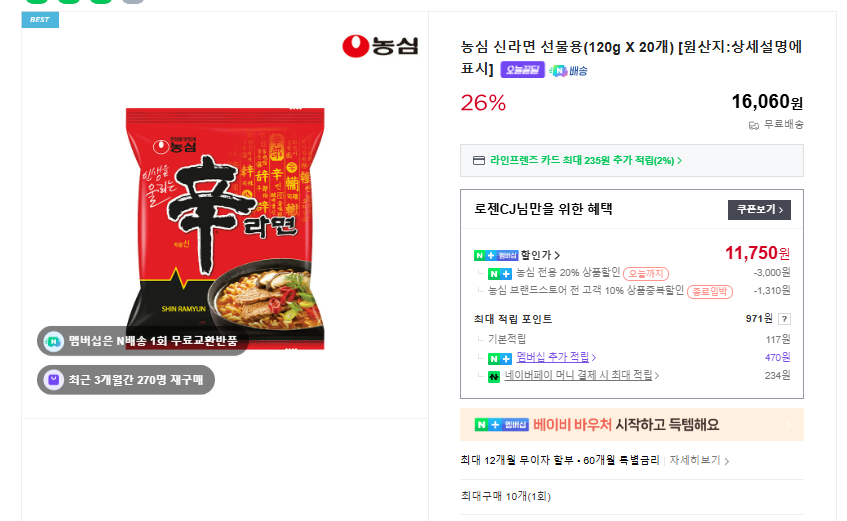Click the 무료배송 truck icon
This screenshot has width=847, height=521.
click(x=754, y=125)
